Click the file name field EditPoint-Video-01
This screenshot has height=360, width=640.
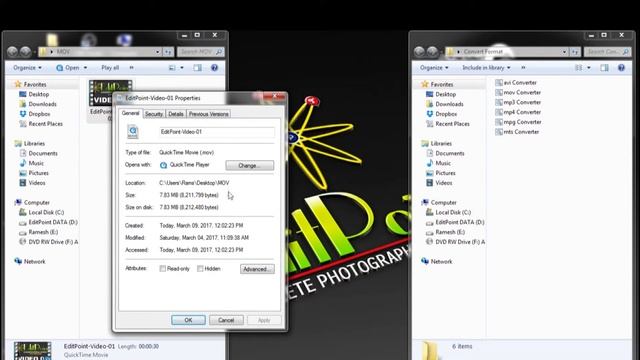[x=217, y=132]
